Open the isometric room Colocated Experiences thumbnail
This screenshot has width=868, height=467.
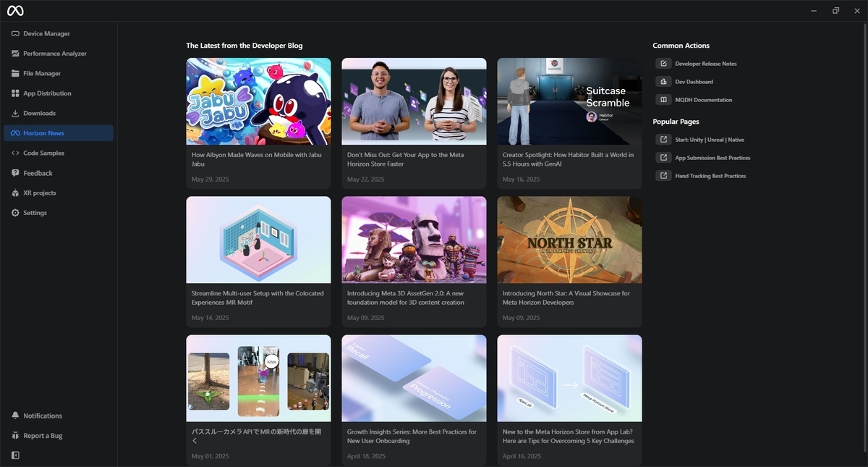click(x=258, y=240)
